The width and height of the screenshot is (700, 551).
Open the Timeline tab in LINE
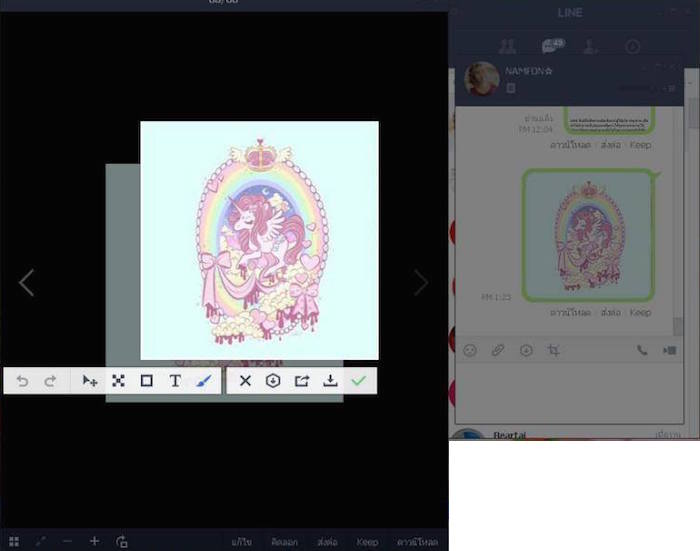point(633,46)
